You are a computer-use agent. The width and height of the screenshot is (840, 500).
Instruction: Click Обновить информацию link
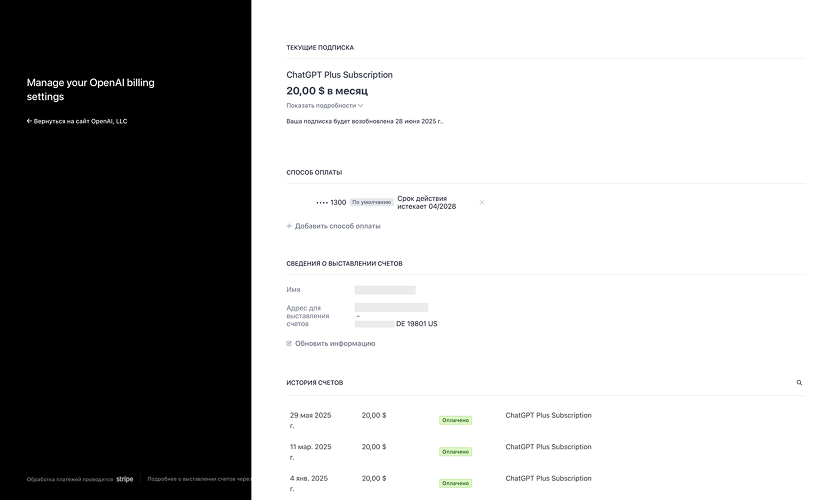[331, 344]
